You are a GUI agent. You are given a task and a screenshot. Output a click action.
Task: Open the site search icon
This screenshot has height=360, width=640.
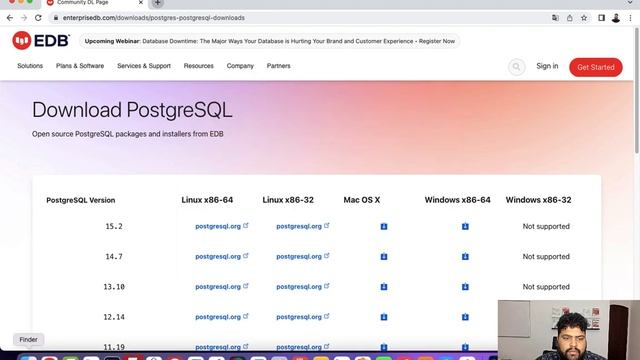coord(516,67)
